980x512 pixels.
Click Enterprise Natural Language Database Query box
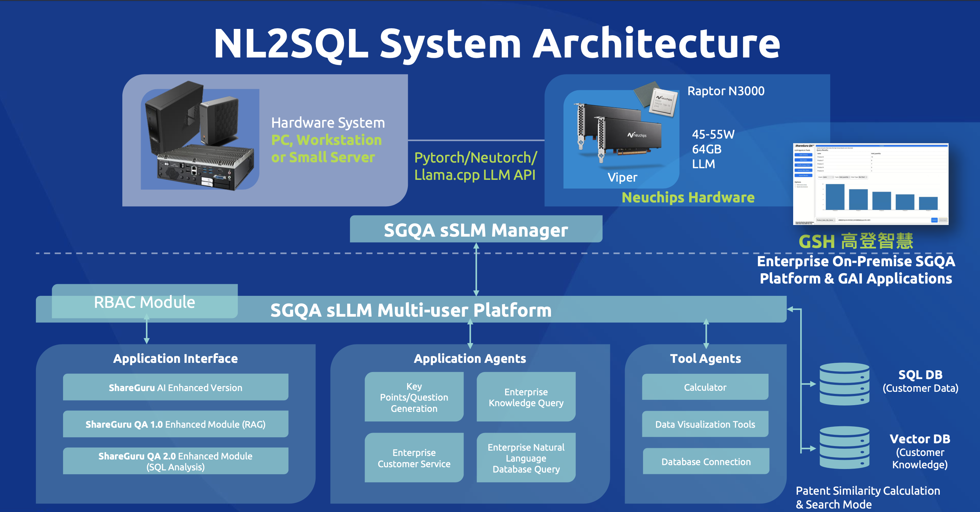coord(526,458)
